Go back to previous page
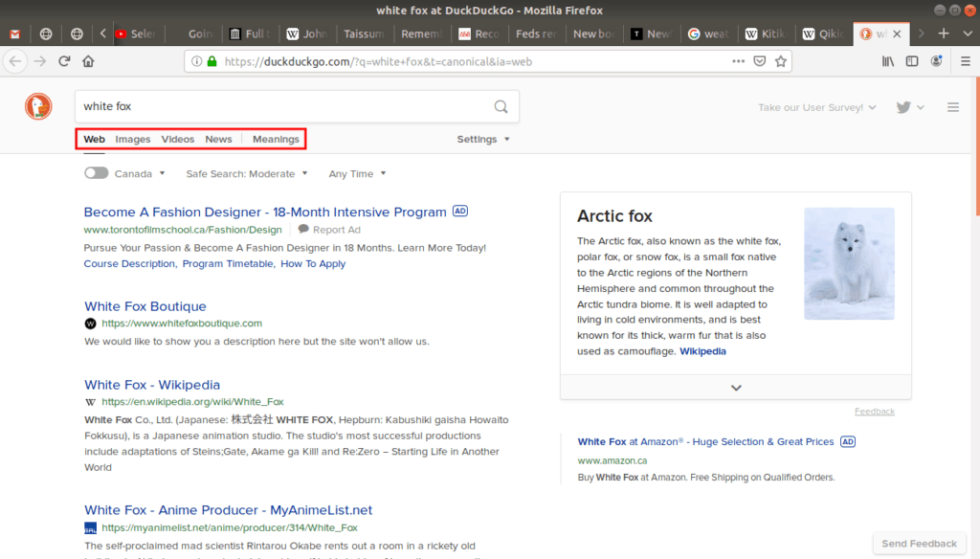The image size is (980, 559). pos(15,61)
